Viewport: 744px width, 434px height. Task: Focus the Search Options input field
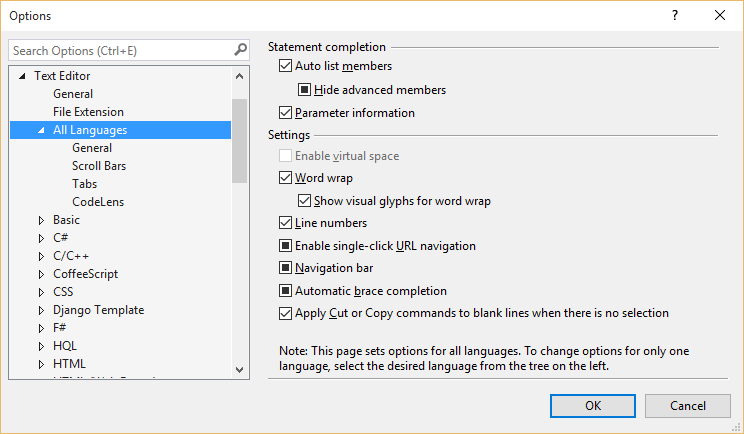(120, 50)
